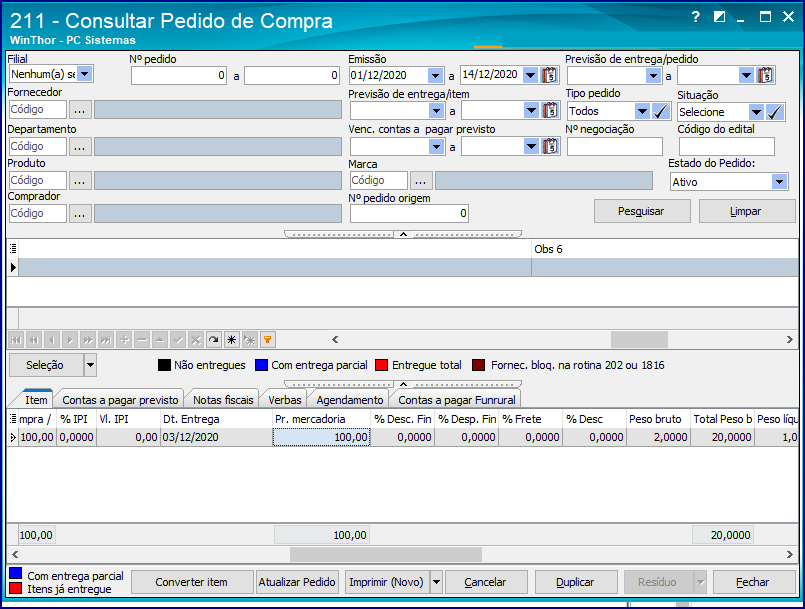This screenshot has height=609, width=805.
Task: Jump forward a page of records
Action: tap(88, 339)
